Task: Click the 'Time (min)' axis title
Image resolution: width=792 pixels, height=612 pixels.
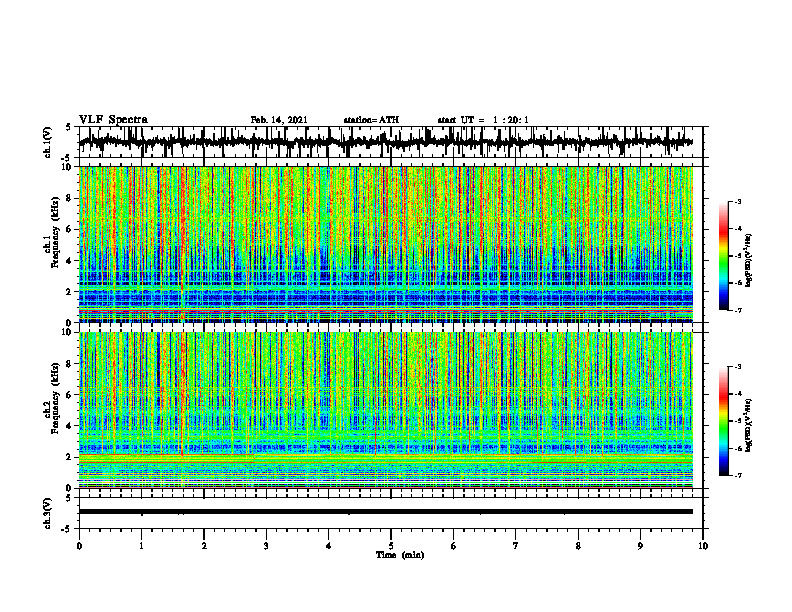Action: pos(400,555)
